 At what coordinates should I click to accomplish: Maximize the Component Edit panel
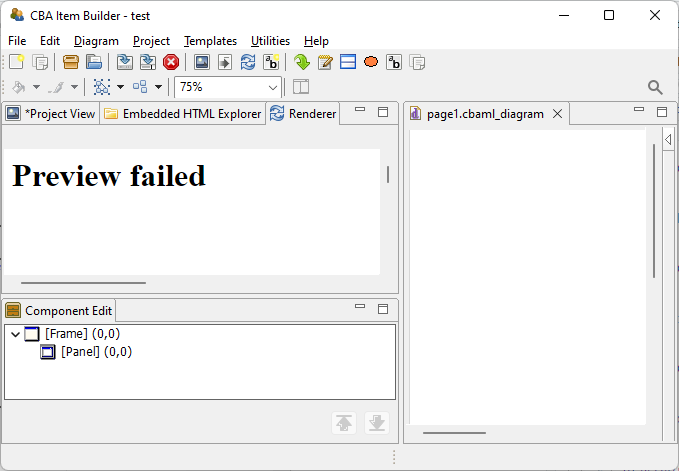pyautogui.click(x=383, y=310)
